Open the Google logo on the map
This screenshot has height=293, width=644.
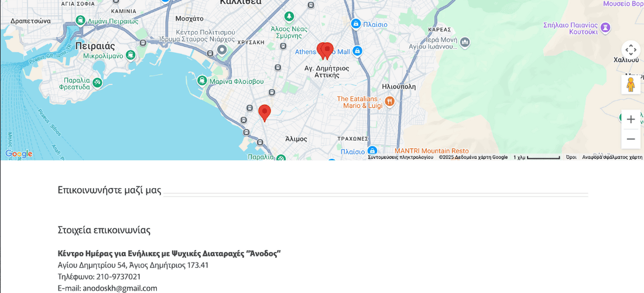coord(19,154)
